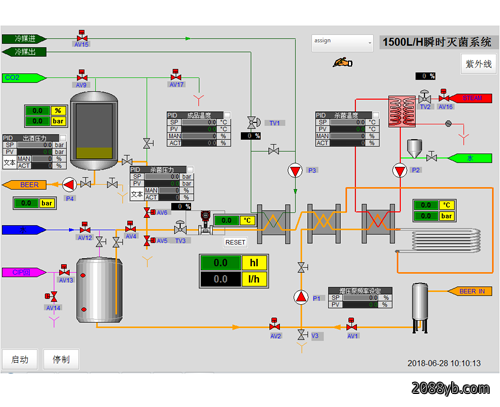This screenshot has height=407, width=500.
Task: Select the red flow meter next to TV3
Action: click(206, 222)
